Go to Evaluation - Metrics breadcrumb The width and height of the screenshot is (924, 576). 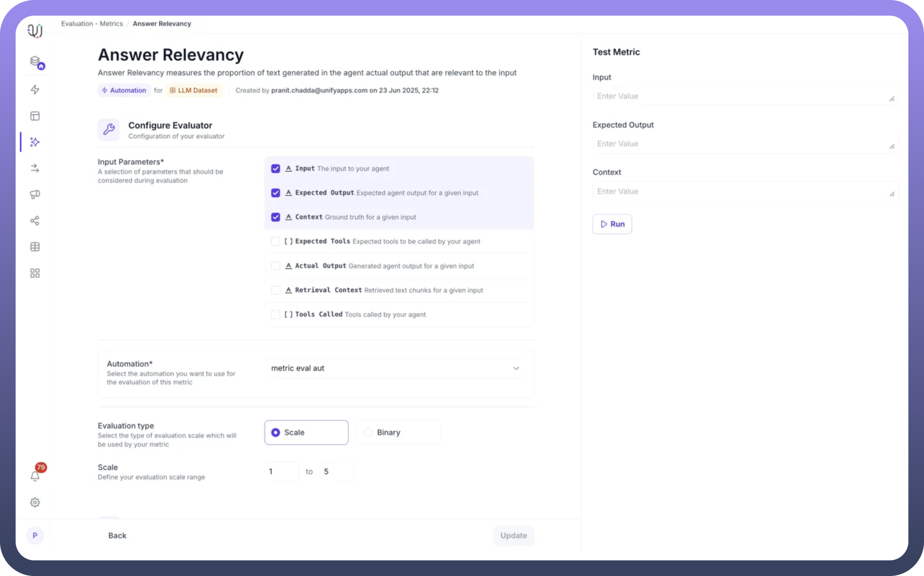[x=92, y=23]
